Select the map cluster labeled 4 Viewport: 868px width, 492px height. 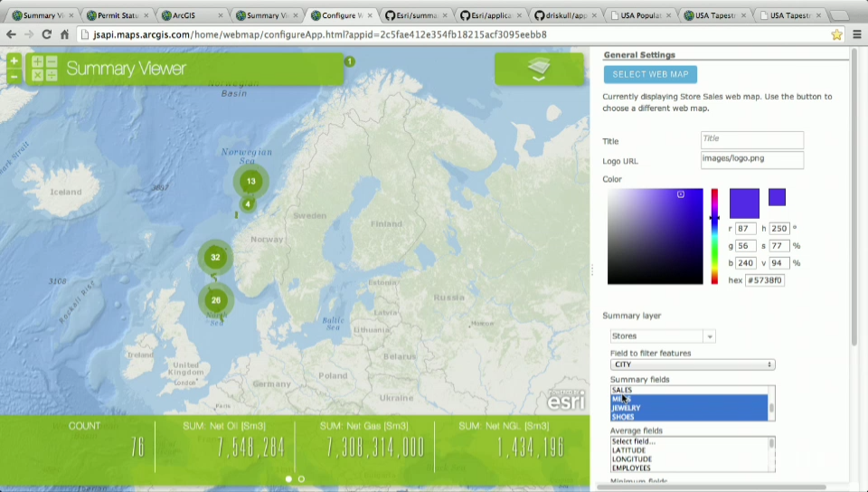[248, 204]
